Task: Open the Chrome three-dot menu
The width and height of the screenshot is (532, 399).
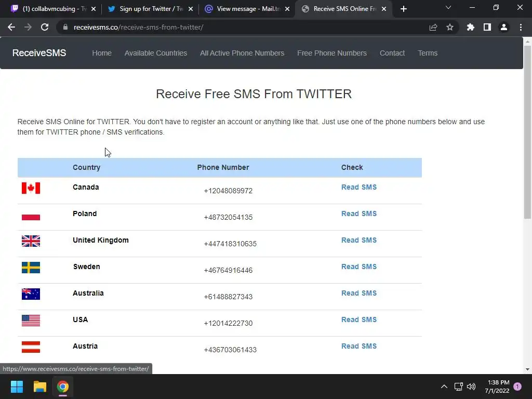Action: pos(521,28)
